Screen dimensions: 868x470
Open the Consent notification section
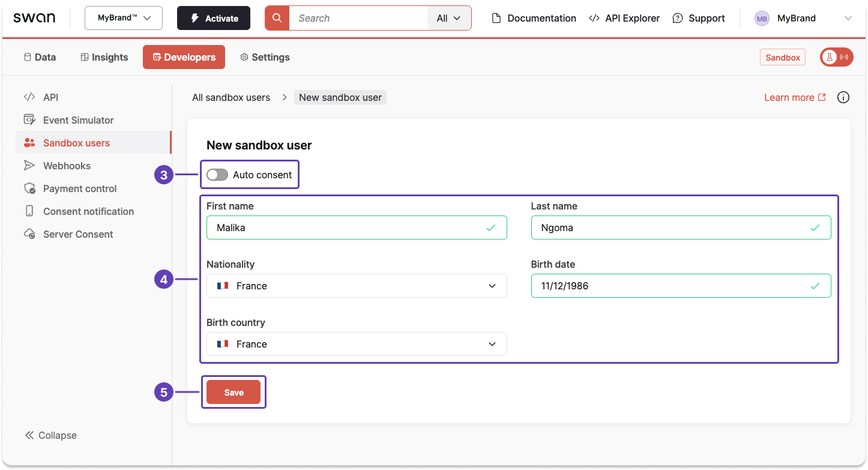pos(88,211)
